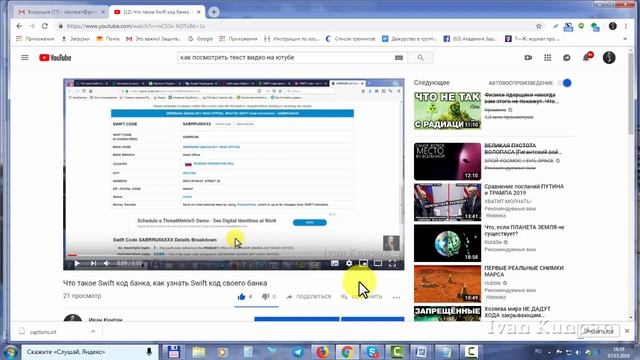The width and height of the screenshot is (640, 360).
Task: Open the three-dot more actions menu
Action: click(396, 297)
